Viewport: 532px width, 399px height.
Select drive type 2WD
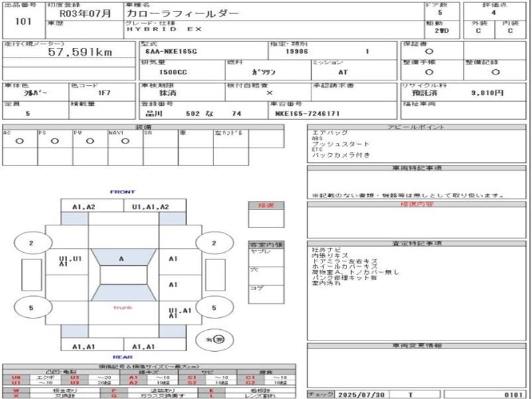coord(442,31)
